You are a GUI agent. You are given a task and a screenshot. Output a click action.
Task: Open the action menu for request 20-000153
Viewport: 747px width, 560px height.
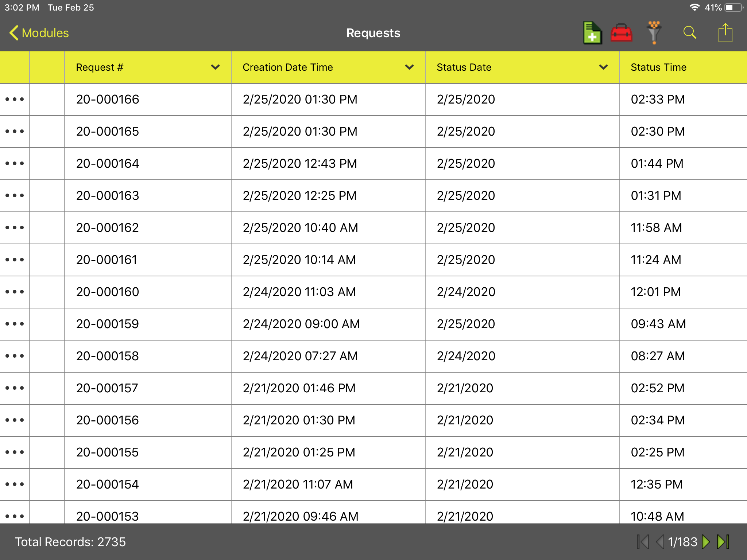[x=15, y=516]
